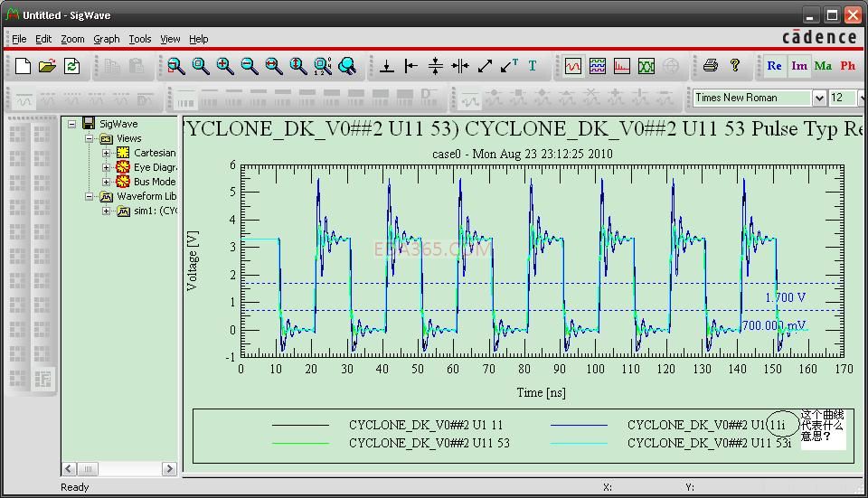
Task: Toggle the Re (real) display button
Action: click(774, 66)
